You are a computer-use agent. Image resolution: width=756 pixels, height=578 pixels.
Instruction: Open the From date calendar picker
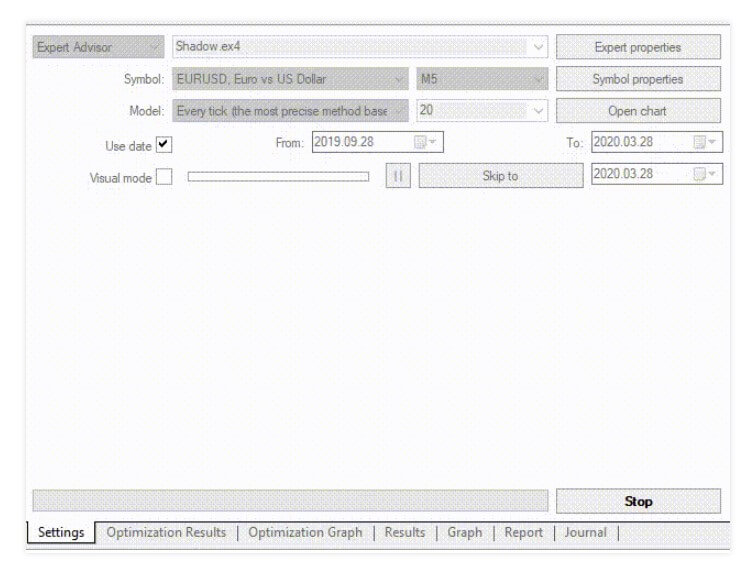click(x=426, y=142)
